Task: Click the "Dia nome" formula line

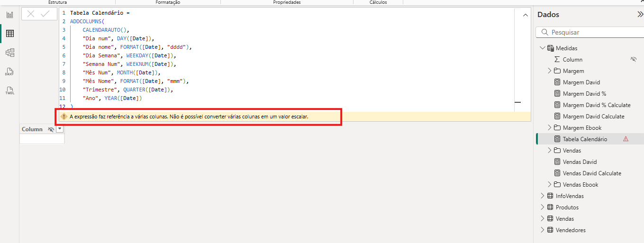Action: pyautogui.click(x=136, y=47)
